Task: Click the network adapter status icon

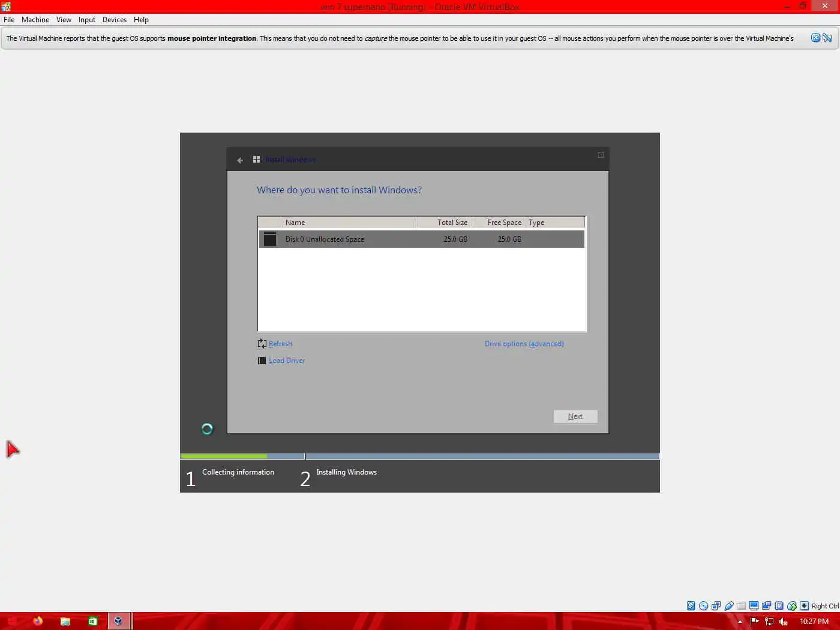Action: coord(716,606)
